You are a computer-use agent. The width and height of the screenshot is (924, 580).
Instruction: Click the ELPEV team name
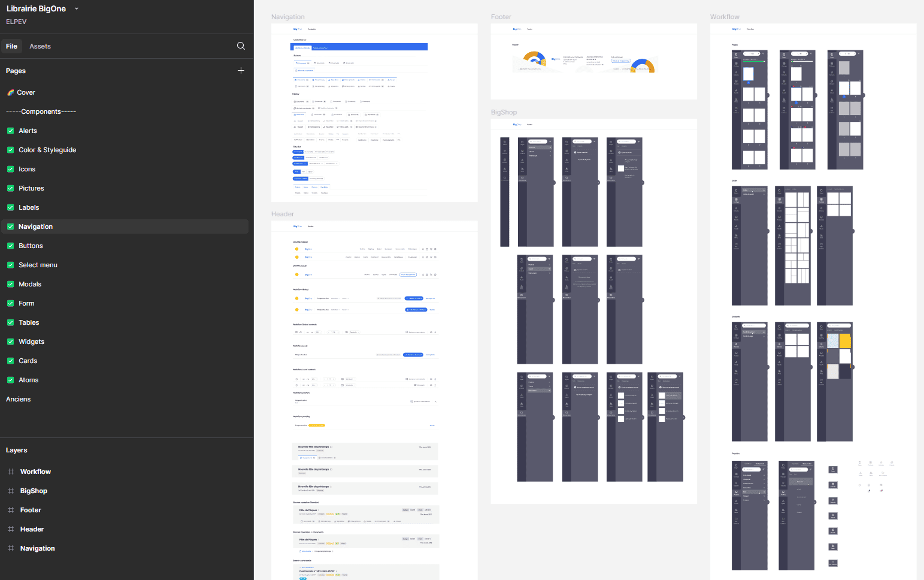pos(16,22)
